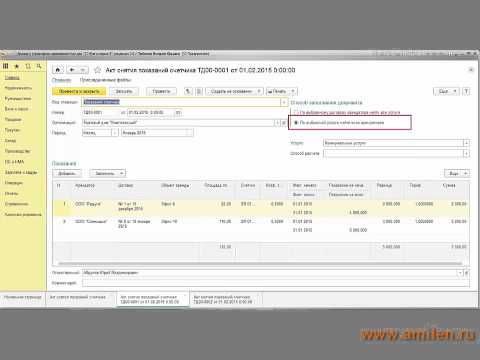
Task: Open calendar picker next to document date
Action: 178,113
